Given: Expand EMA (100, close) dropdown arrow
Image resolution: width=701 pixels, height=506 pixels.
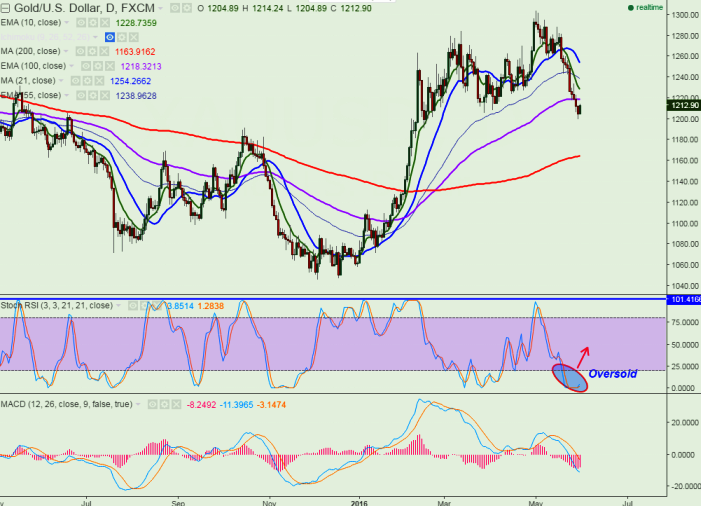Looking at the screenshot, I should 71,66.
